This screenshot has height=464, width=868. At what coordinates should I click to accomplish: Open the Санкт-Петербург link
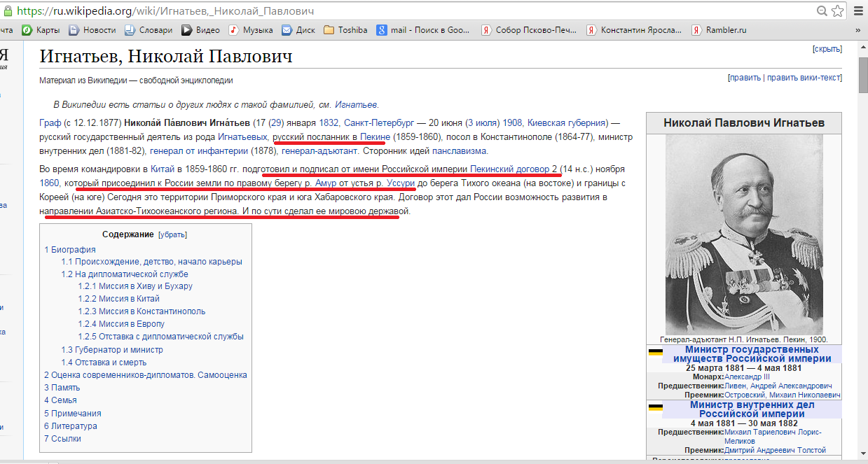point(380,123)
